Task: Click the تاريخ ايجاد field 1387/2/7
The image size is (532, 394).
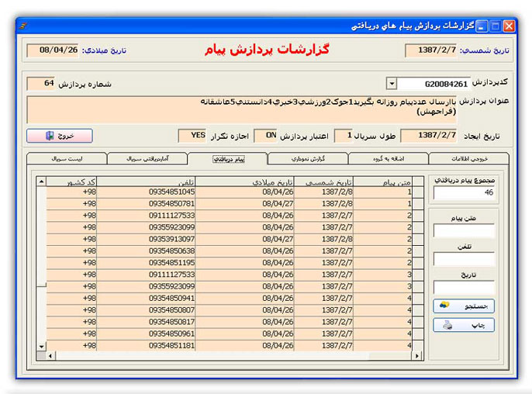Action: point(429,136)
